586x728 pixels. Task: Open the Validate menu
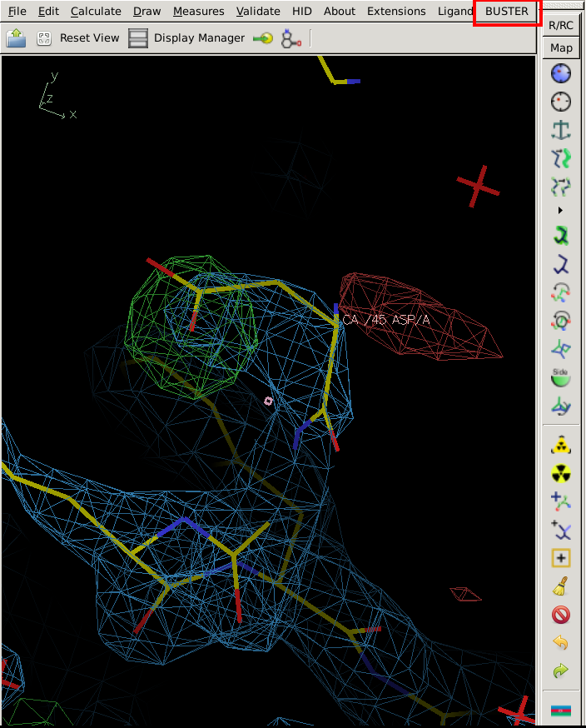click(x=258, y=11)
